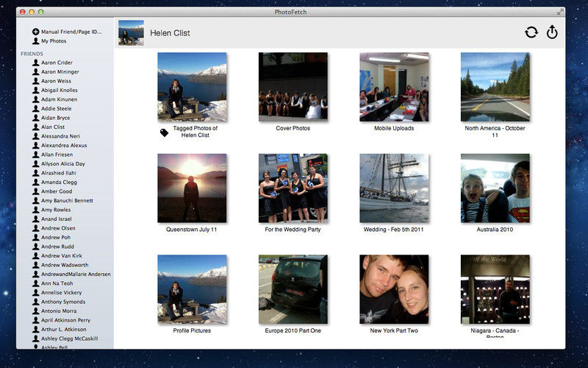Image resolution: width=588 pixels, height=368 pixels.
Task: Open the Europe 2010 Part One album
Action: coord(293,289)
